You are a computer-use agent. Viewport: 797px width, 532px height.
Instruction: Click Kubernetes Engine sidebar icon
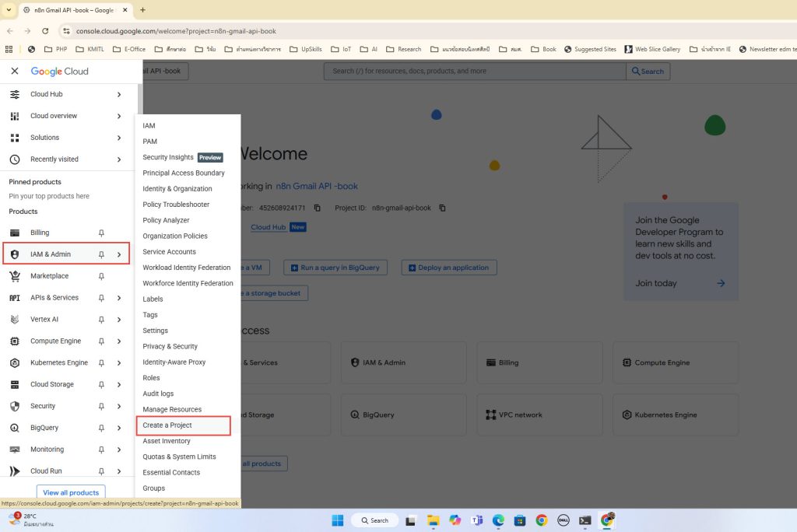pos(15,362)
